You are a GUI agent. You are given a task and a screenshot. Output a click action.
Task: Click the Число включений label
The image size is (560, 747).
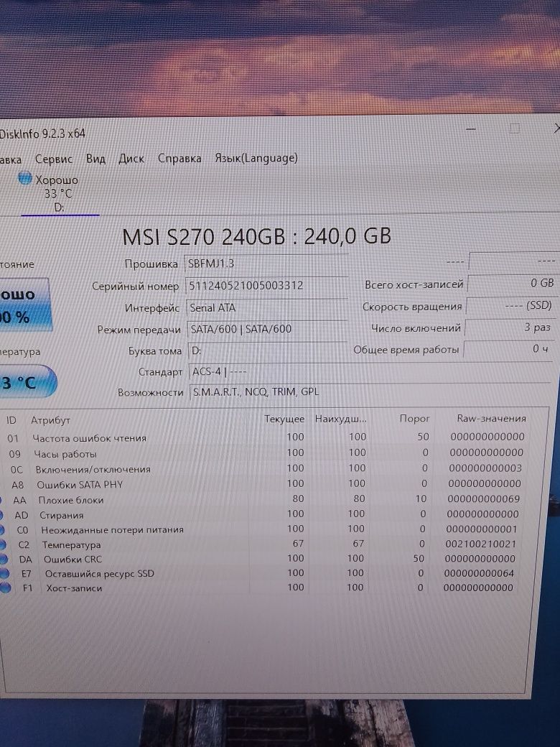416,328
